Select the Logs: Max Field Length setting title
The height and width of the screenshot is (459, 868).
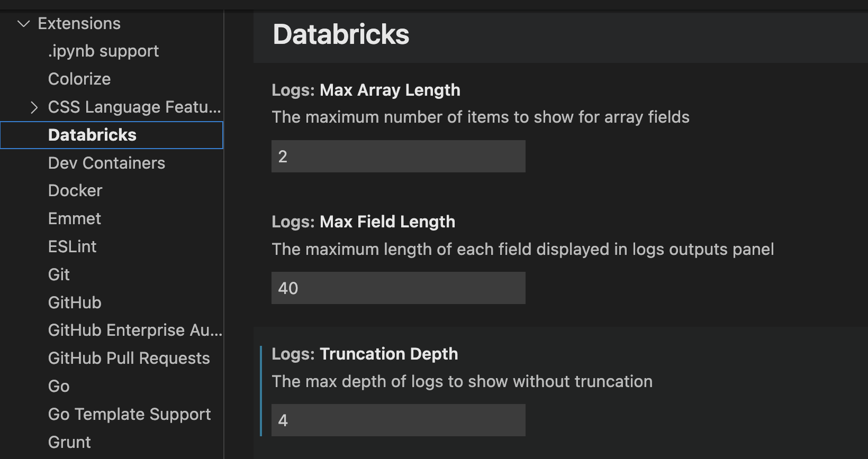point(363,222)
